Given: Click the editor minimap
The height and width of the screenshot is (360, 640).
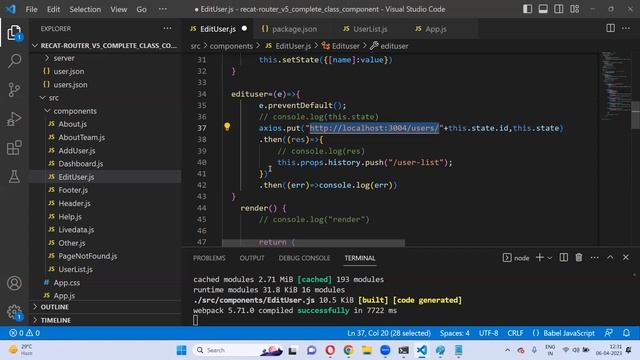Looking at the screenshot, I should click(616, 86).
